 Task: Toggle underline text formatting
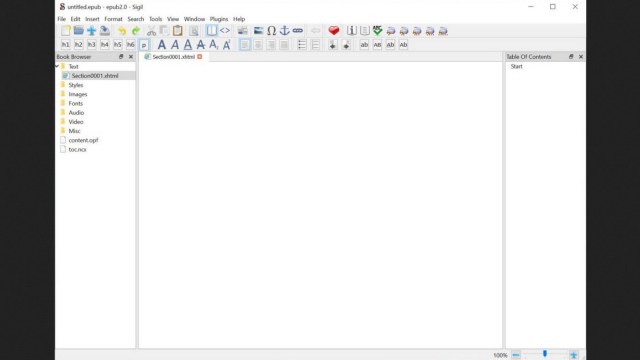[x=188, y=45]
